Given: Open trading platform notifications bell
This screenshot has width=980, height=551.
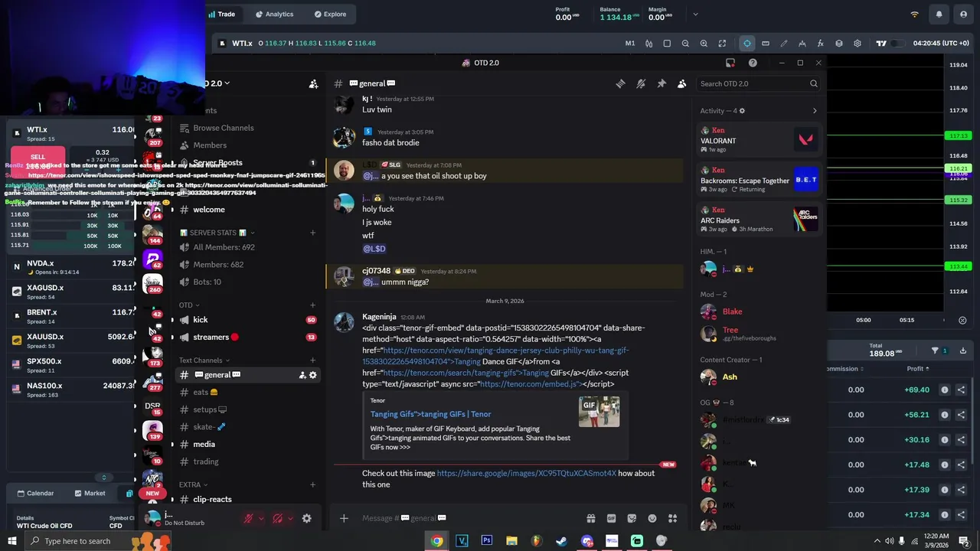Looking at the screenshot, I should coord(939,14).
